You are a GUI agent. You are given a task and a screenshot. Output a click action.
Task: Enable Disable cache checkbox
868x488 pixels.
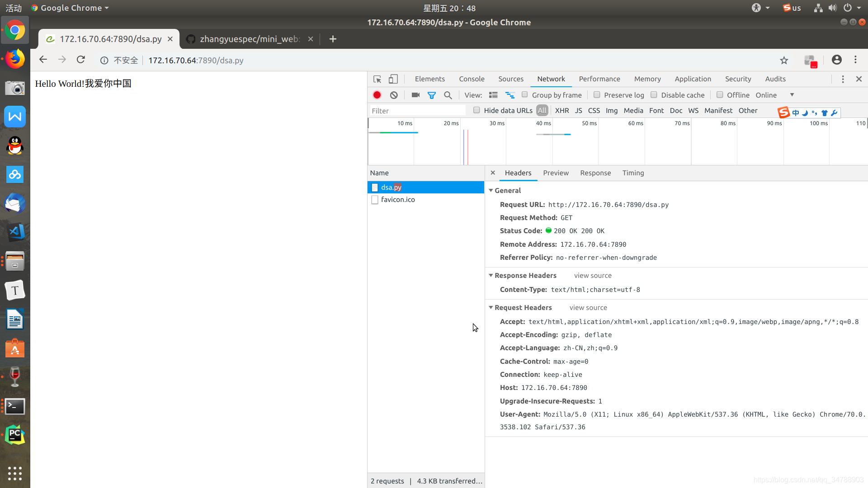[x=654, y=94]
